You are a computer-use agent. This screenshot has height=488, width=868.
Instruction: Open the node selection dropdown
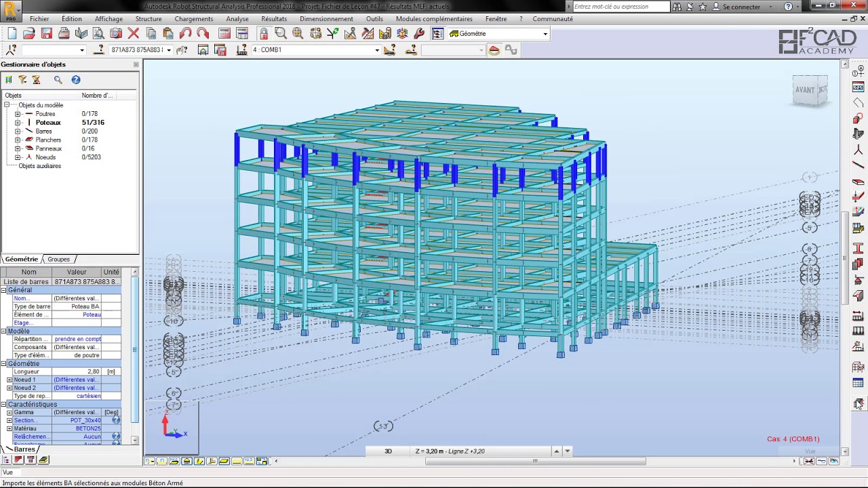tap(82, 50)
